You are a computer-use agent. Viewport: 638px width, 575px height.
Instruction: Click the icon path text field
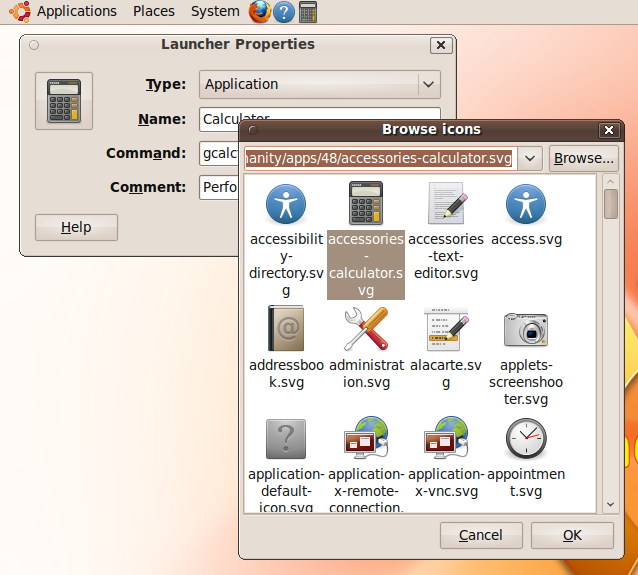tap(380, 158)
